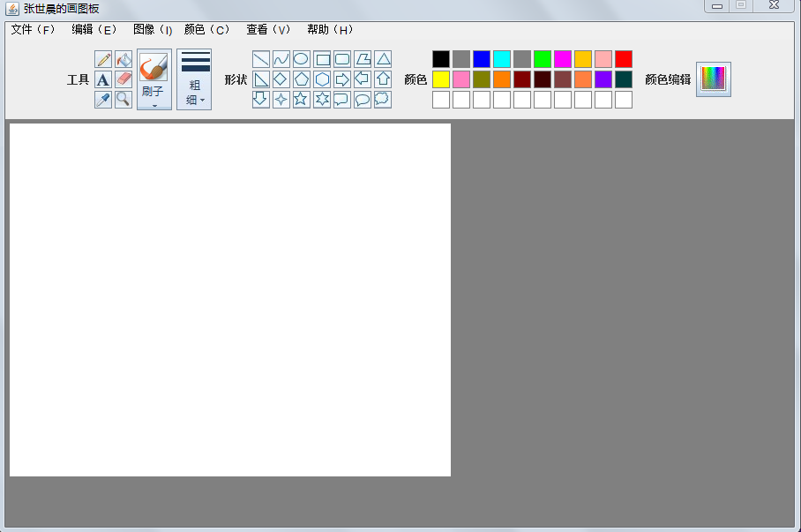Choose the cyan color swatch

(x=502, y=59)
